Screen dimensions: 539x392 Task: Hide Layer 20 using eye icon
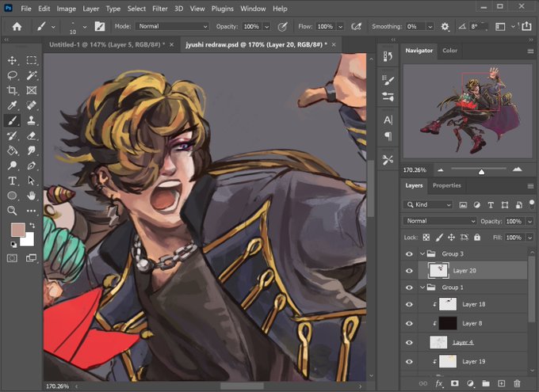tap(409, 271)
